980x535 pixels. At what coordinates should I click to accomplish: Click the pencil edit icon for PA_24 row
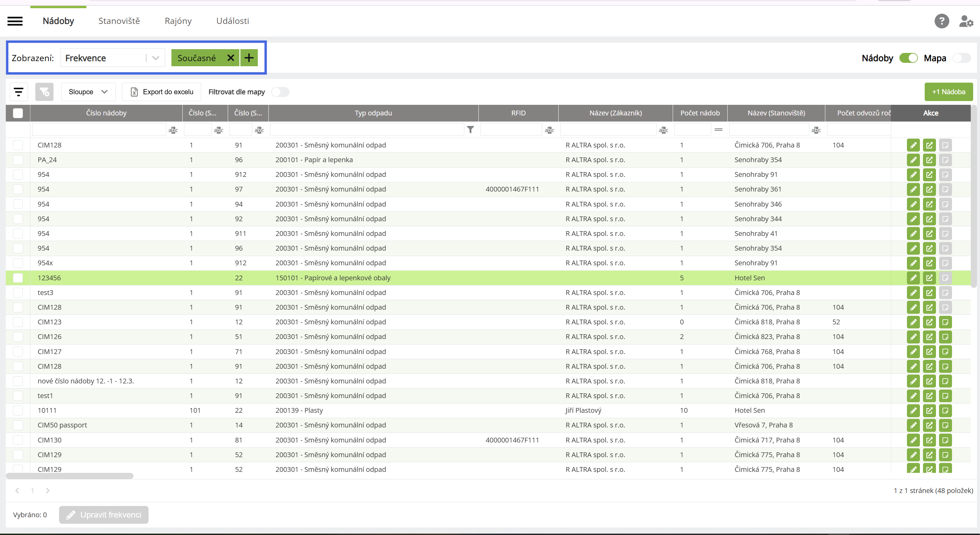[x=913, y=160]
